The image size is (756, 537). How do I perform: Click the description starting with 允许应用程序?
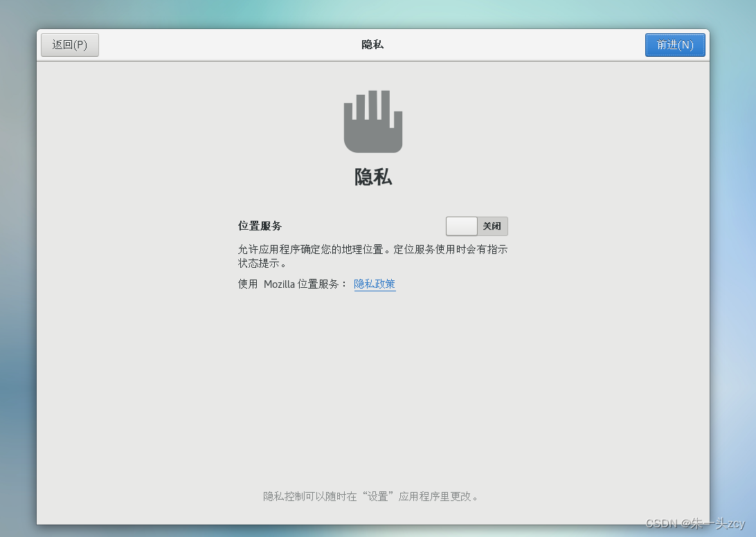pos(372,256)
